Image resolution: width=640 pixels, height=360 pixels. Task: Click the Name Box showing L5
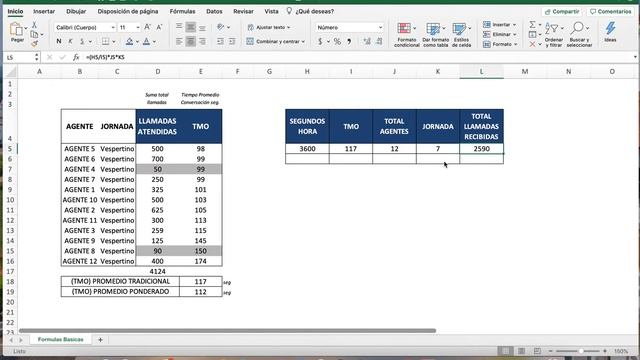tap(19, 58)
